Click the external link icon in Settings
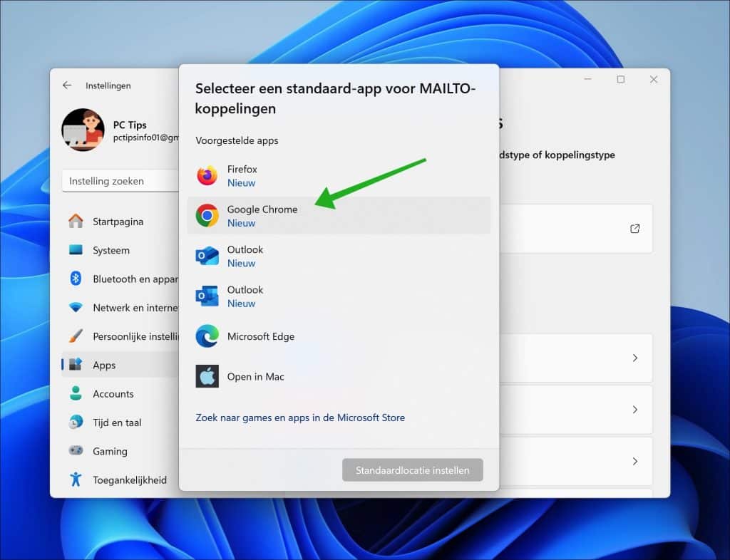This screenshot has width=730, height=560. tap(634, 229)
